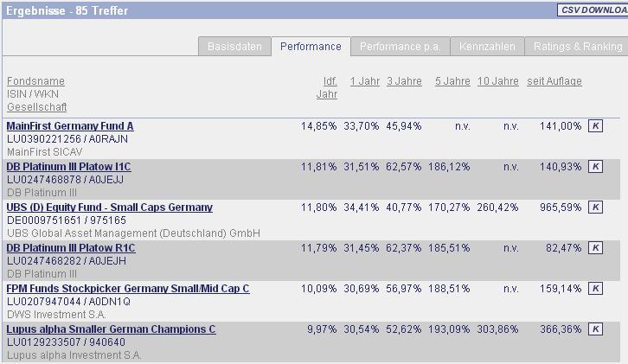
Task: Click K icon for Lupus alpha Smaller German Champions
Action: [x=595, y=329]
